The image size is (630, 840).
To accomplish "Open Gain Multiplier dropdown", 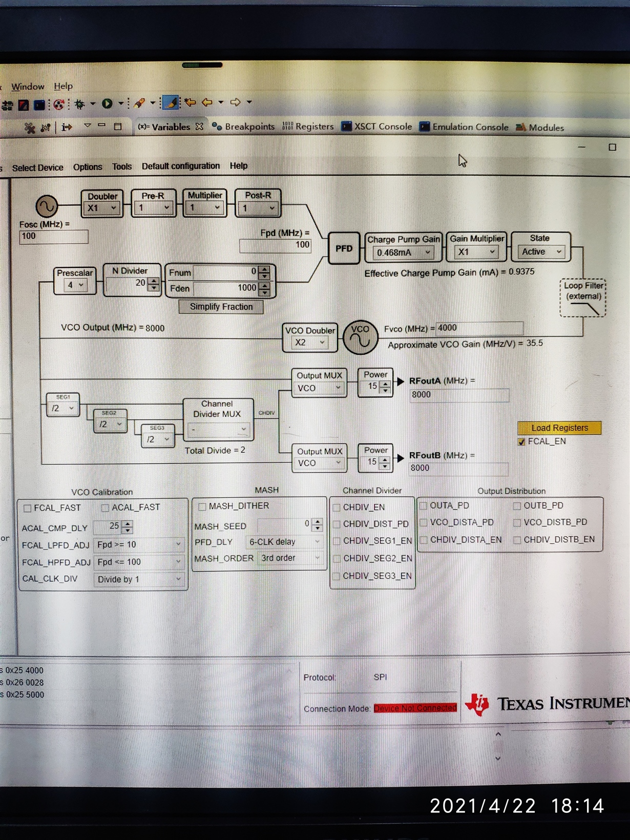I will click(476, 252).
